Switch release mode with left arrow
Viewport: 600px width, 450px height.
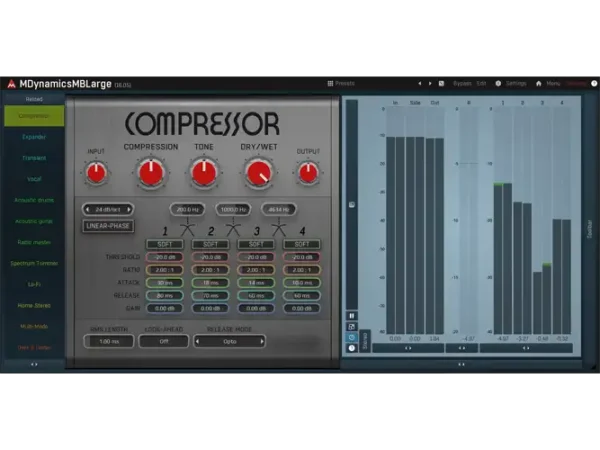click(x=197, y=341)
